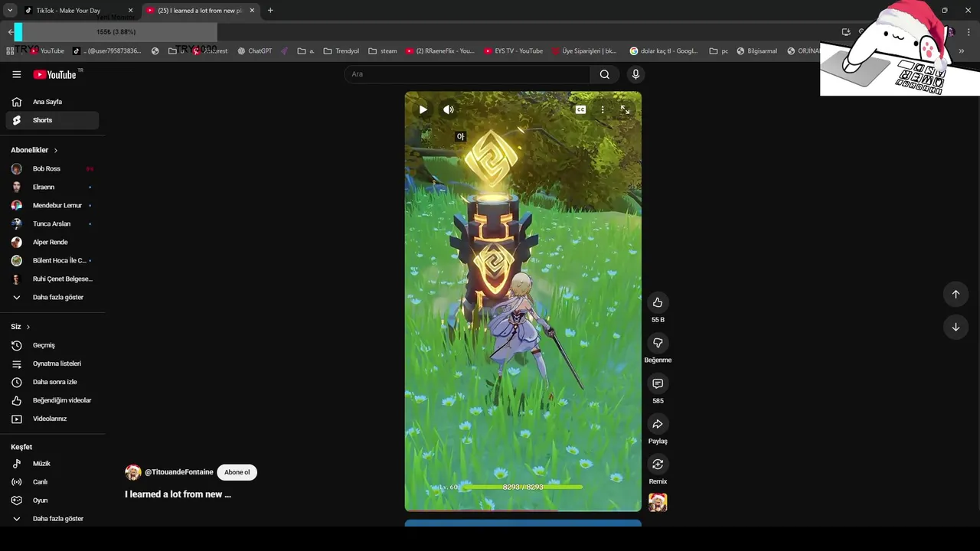This screenshot has height=551, width=980.
Task: Toggle play on the Short
Action: 423,109
